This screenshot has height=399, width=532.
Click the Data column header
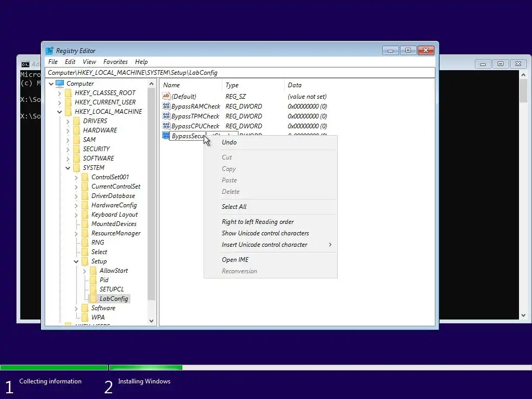pos(359,85)
